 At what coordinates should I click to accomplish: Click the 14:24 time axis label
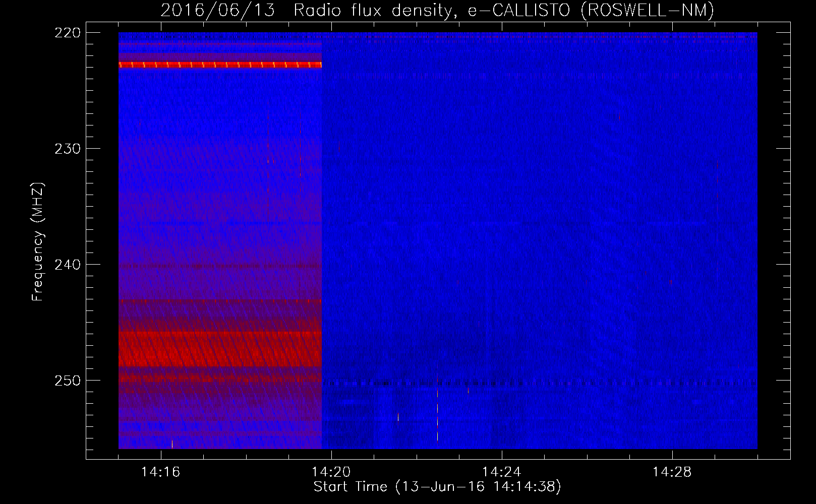coord(501,472)
